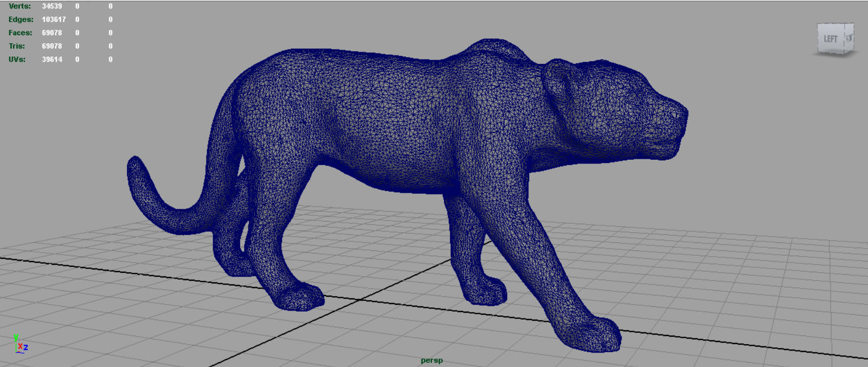This screenshot has height=367, width=868.
Task: Click the 'Verts:' heads-up label
Action: pos(20,6)
